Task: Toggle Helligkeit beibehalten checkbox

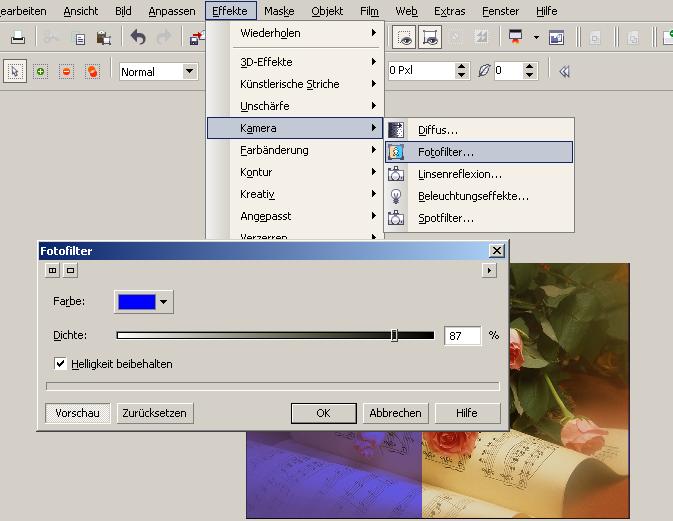Action: (x=61, y=364)
